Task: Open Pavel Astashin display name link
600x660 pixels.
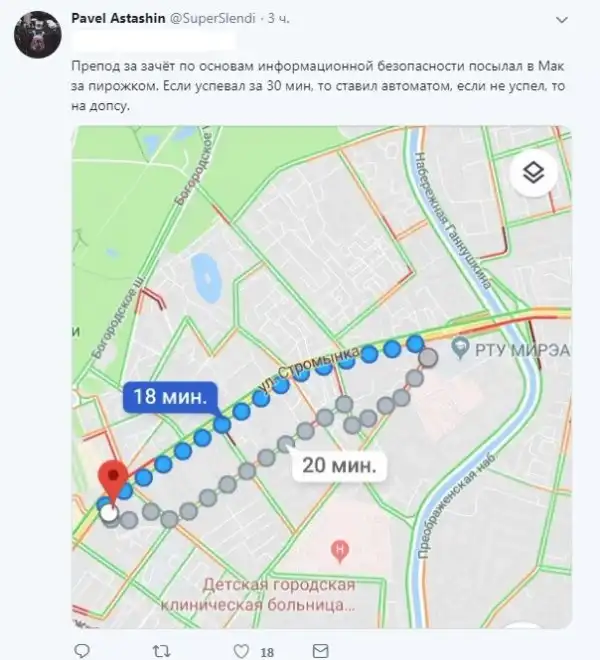Action: click(118, 19)
